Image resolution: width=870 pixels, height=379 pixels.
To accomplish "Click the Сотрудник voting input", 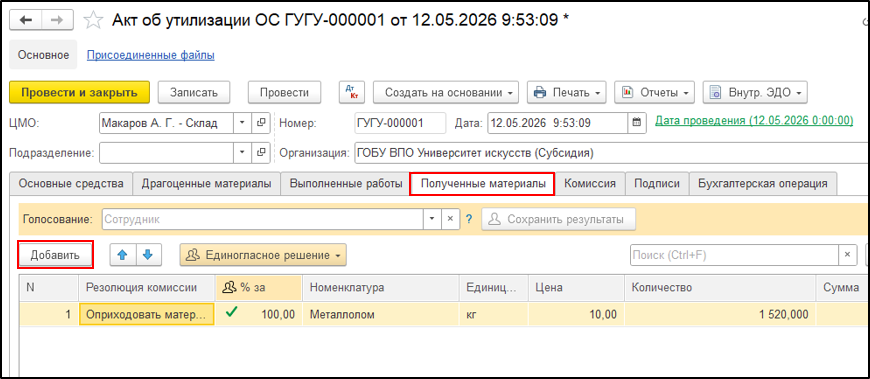I will pos(262,219).
